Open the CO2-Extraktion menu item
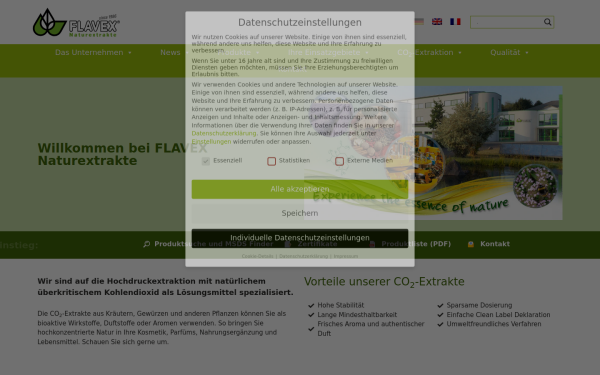The height and width of the screenshot is (375, 600). click(x=425, y=52)
